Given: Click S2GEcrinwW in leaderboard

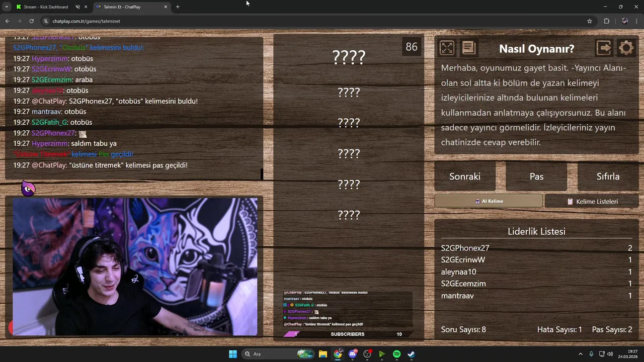Looking at the screenshot, I should [463, 260].
